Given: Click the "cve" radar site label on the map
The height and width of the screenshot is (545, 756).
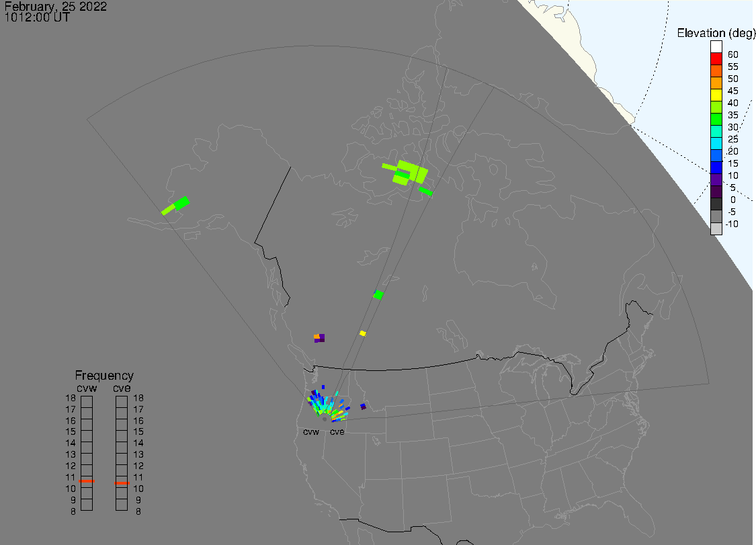Looking at the screenshot, I should click(337, 431).
